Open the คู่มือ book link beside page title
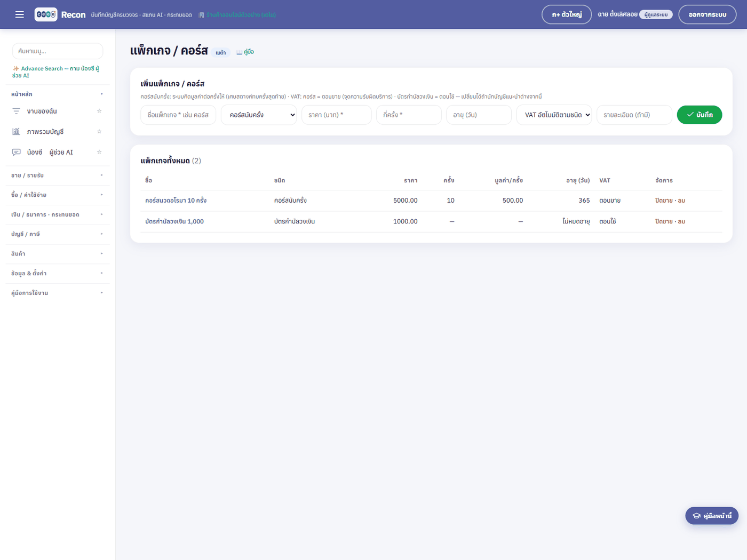Image resolution: width=747 pixels, height=560 pixels. [245, 52]
